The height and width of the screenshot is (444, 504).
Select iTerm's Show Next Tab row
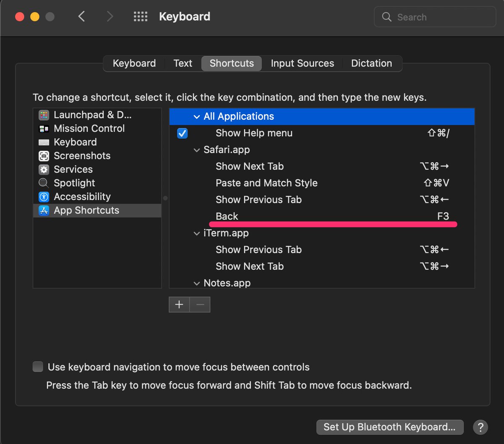point(322,267)
